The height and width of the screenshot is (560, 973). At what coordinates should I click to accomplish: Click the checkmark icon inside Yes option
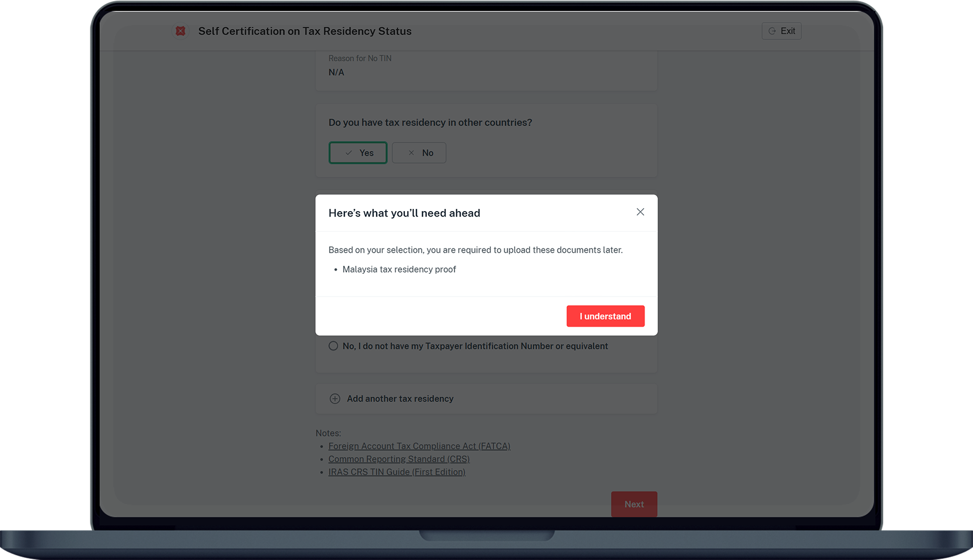click(x=349, y=153)
